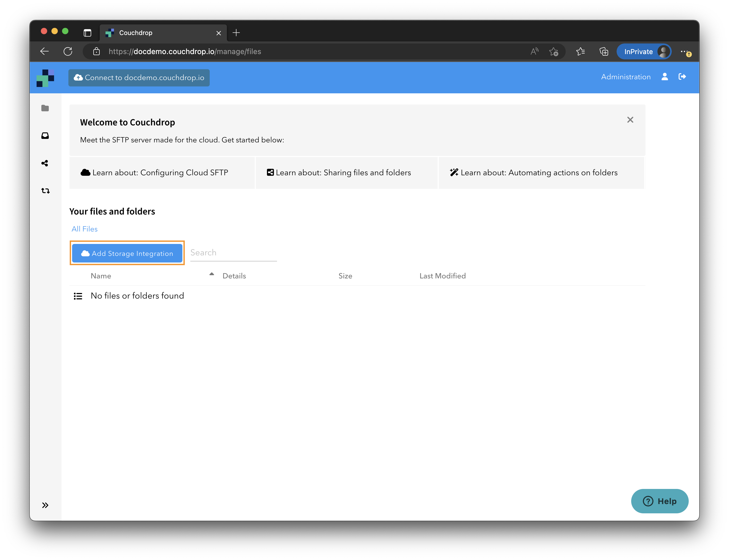This screenshot has width=729, height=560.
Task: Open Learn about Sharing files and folders
Action: pos(346,173)
